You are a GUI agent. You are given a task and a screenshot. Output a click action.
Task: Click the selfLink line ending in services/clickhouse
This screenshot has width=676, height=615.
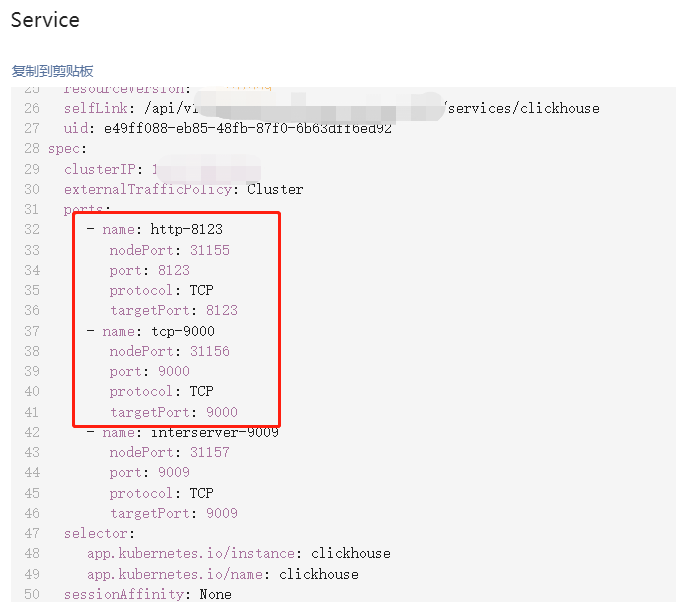coord(330,108)
